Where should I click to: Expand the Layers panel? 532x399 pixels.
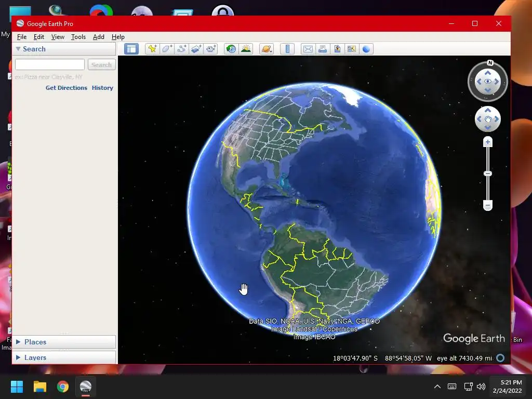point(18,357)
